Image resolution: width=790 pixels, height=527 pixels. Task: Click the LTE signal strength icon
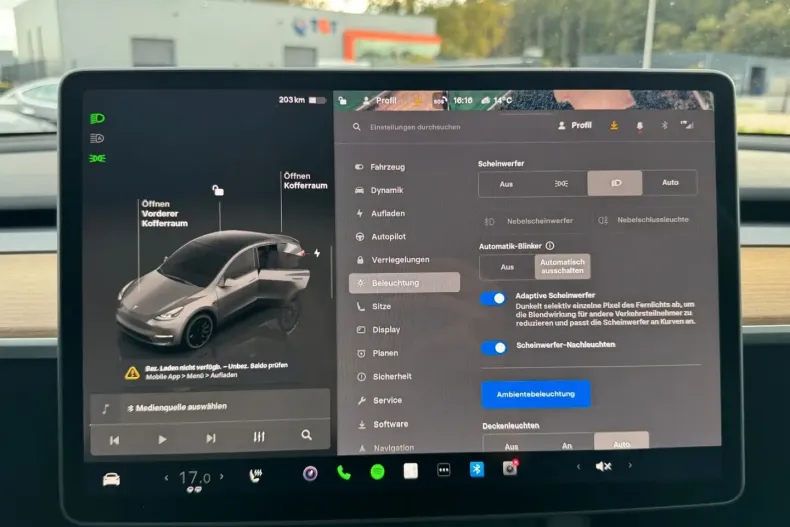(x=687, y=124)
